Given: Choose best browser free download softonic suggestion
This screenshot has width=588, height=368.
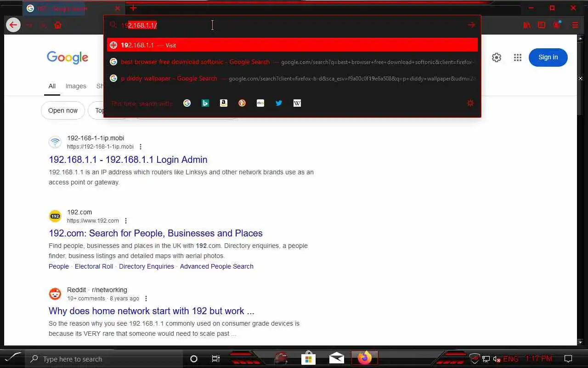Looking at the screenshot, I should [292, 62].
